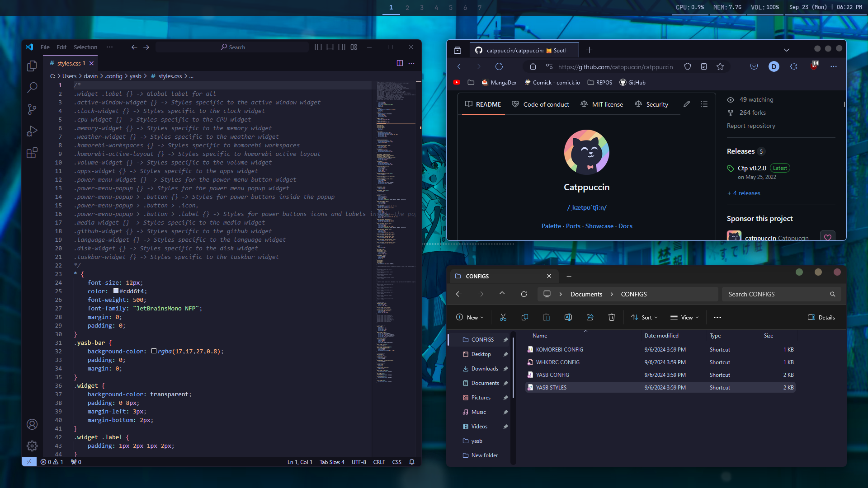Click the #cdd6f4 color swatch in code

pyautogui.click(x=116, y=291)
